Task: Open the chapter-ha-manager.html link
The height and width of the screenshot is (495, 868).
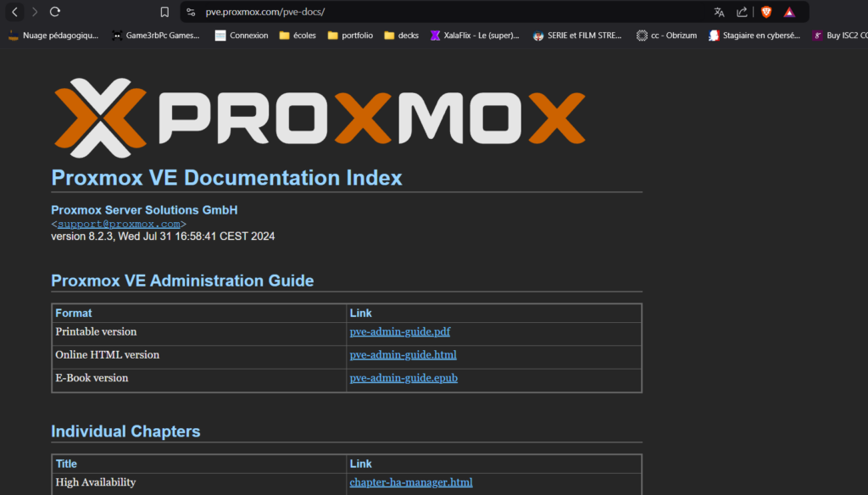Action: click(411, 482)
